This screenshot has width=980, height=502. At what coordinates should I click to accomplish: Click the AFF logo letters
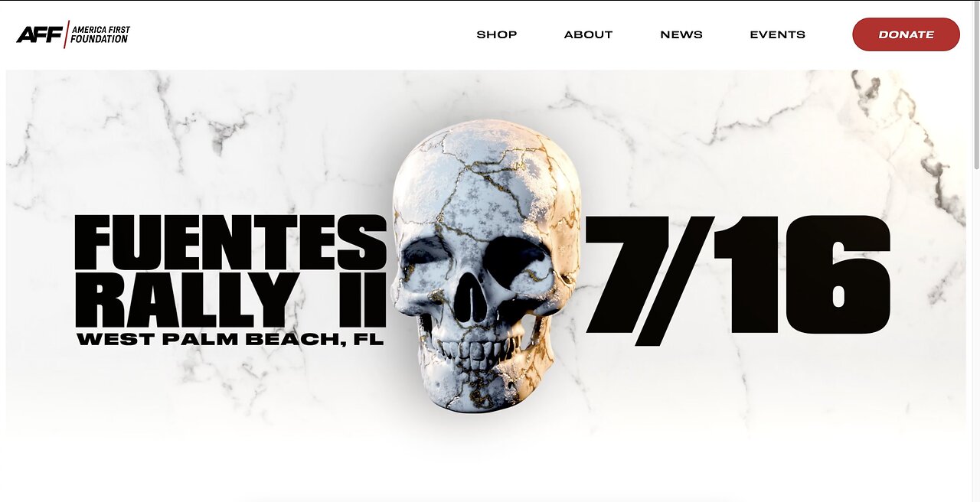[x=39, y=34]
